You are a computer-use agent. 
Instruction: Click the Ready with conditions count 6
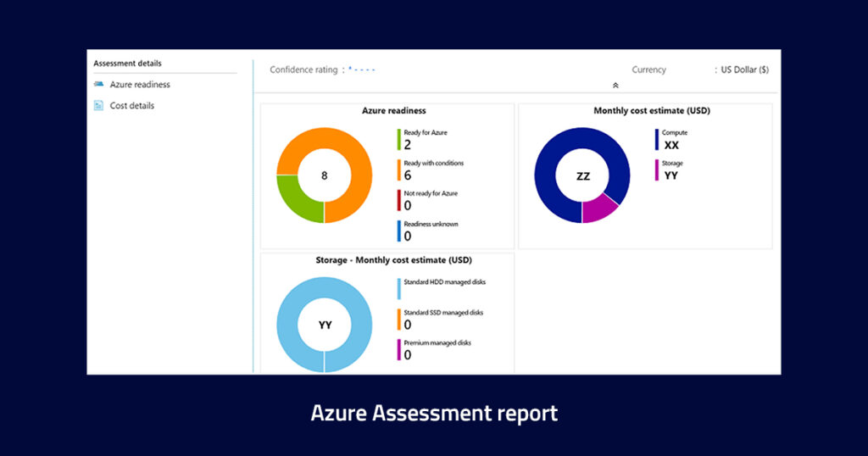[408, 175]
